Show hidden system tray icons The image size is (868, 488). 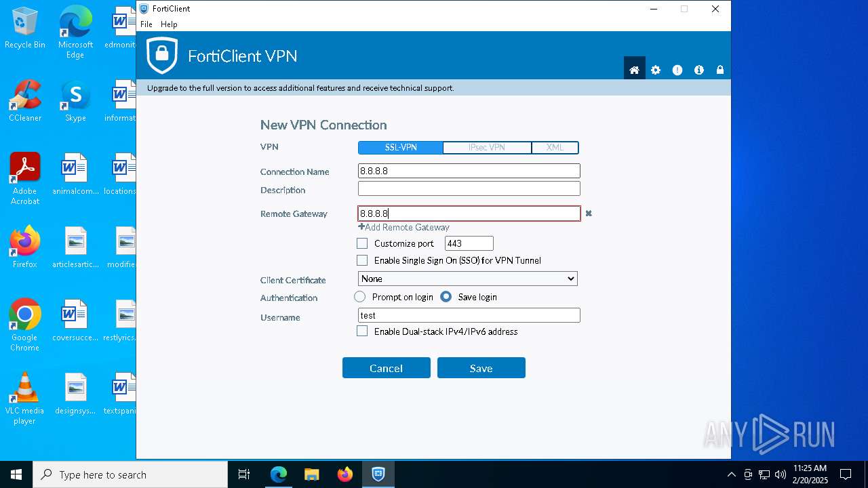(731, 474)
